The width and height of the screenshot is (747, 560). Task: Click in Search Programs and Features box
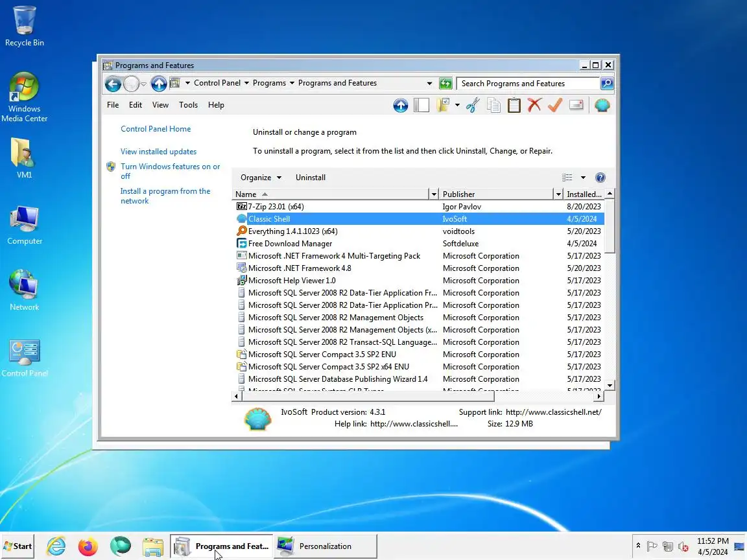tap(528, 84)
